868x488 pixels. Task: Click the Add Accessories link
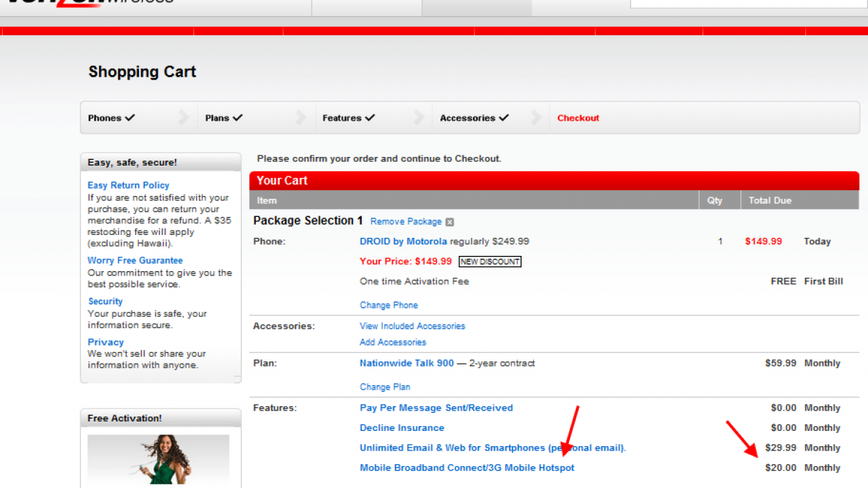pos(393,342)
